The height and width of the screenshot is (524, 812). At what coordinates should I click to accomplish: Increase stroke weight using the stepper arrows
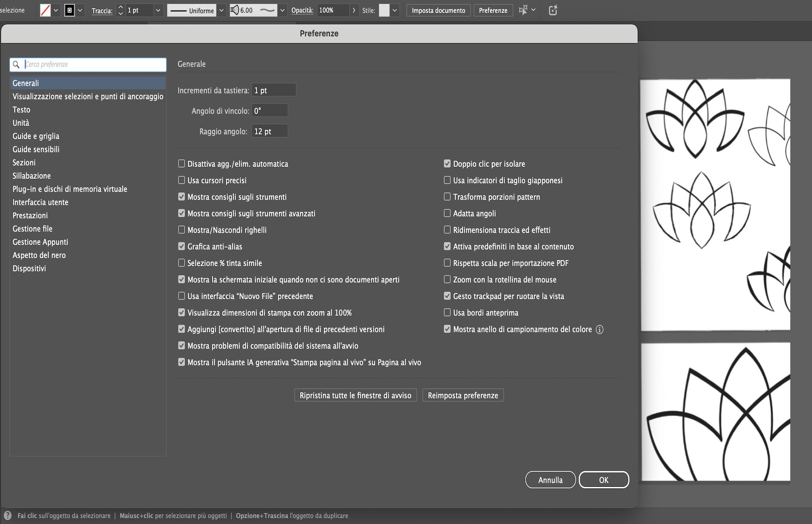coord(120,10)
